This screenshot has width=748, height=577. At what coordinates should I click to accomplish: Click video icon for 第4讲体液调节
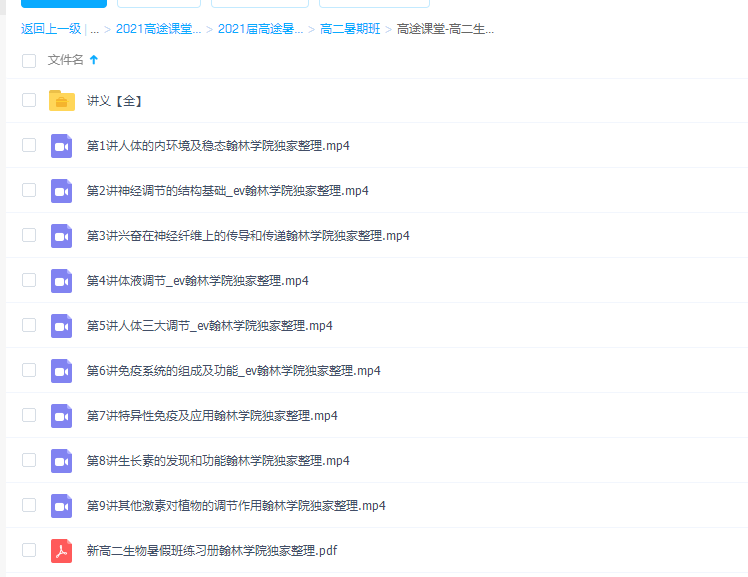62,280
